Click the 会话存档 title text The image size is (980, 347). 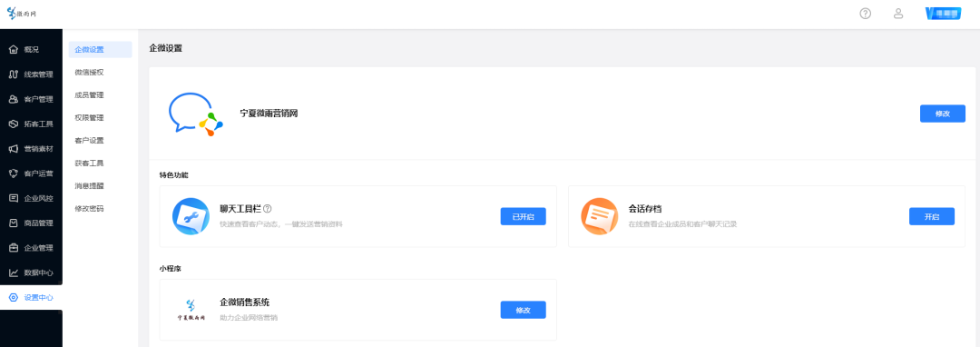click(644, 208)
